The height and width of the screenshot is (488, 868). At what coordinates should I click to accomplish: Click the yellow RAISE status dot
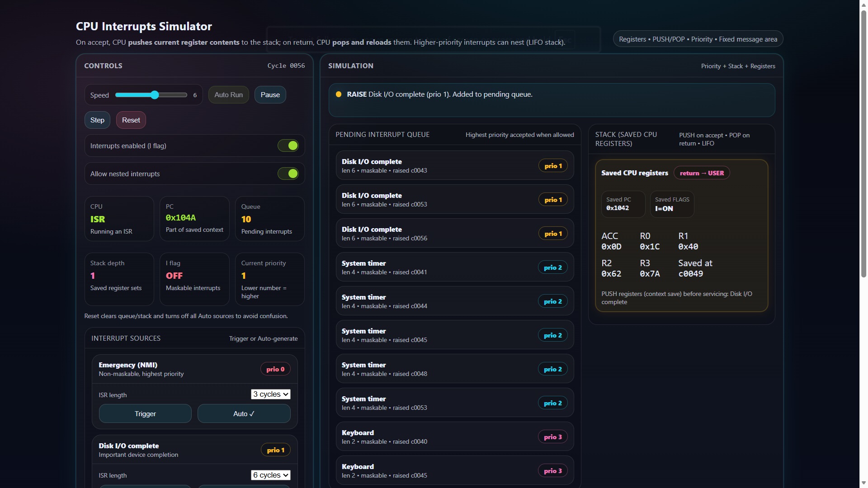point(339,94)
